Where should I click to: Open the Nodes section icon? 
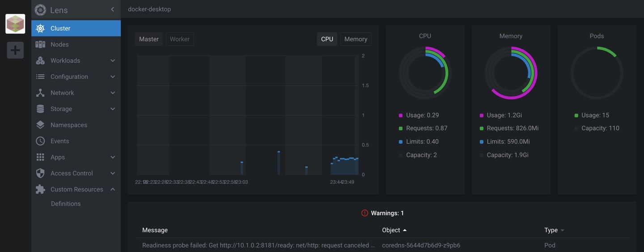(x=40, y=44)
